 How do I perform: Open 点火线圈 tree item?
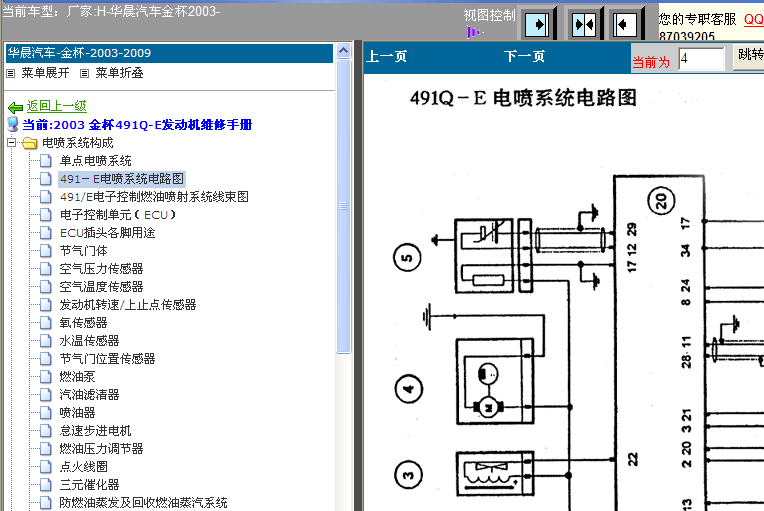coord(83,467)
